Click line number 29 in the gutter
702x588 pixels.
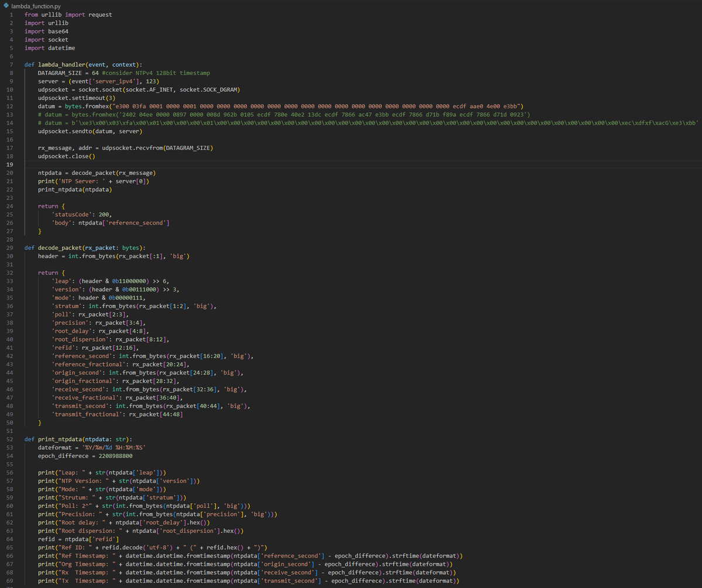(x=11, y=248)
